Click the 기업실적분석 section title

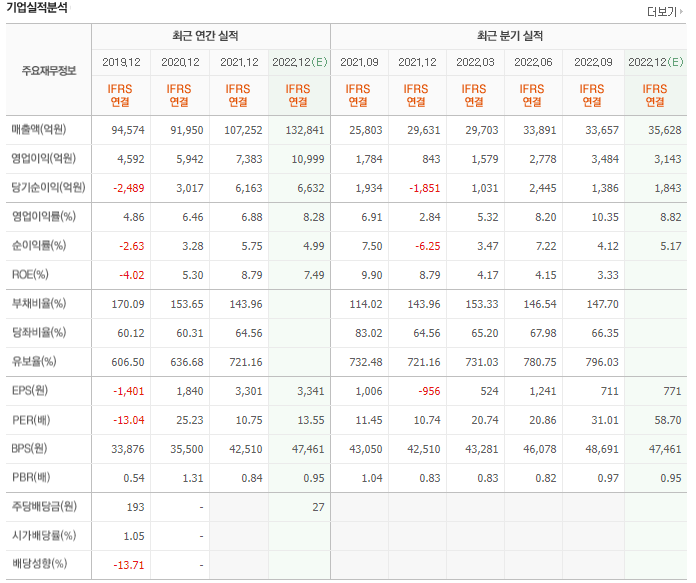click(38, 8)
